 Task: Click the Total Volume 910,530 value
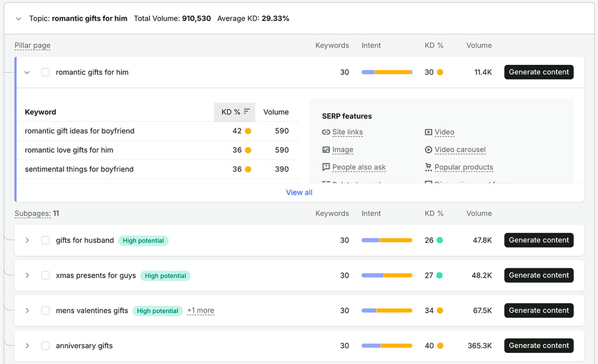click(196, 19)
